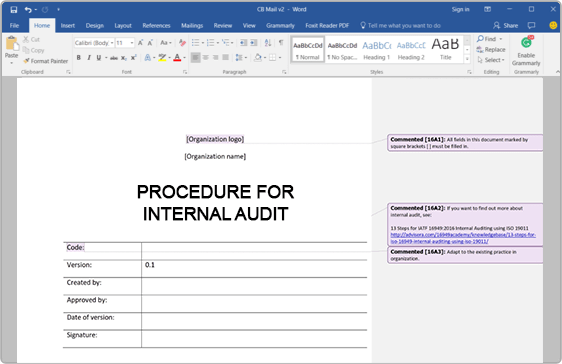Image resolution: width=562 pixels, height=364 pixels.
Task: Apply bullet list formatting
Action: pos(195,43)
